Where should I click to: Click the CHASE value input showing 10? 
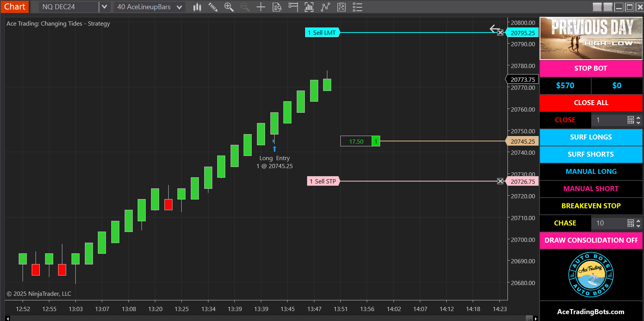point(609,223)
